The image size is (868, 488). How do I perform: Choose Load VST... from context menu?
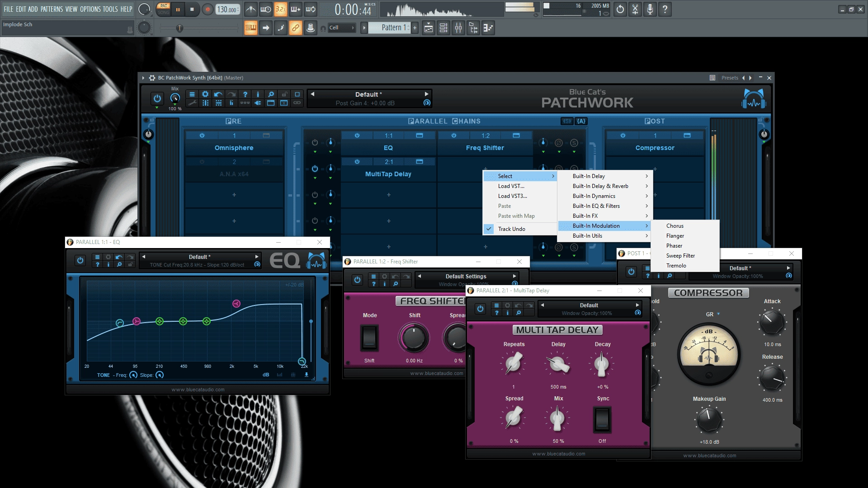coord(520,186)
